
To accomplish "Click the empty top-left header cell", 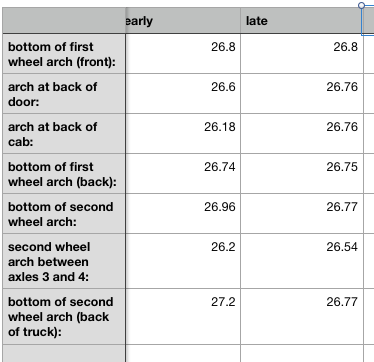I will pyautogui.click(x=64, y=20).
